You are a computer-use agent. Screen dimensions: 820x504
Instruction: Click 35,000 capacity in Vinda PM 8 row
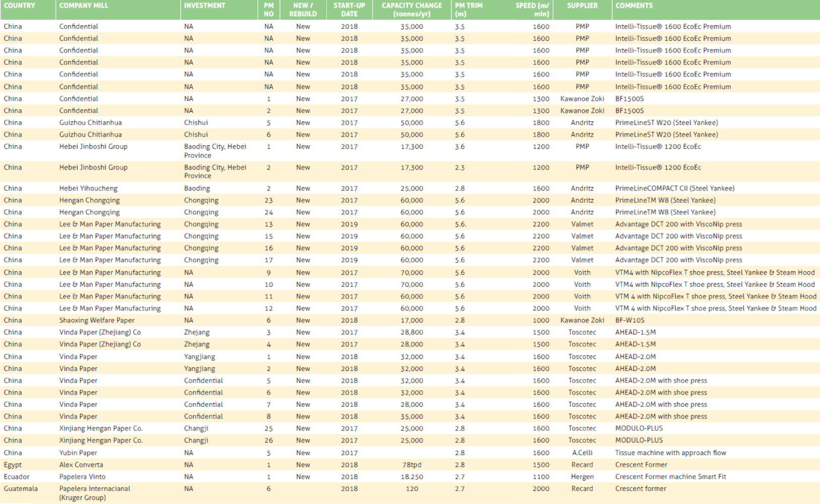412,417
